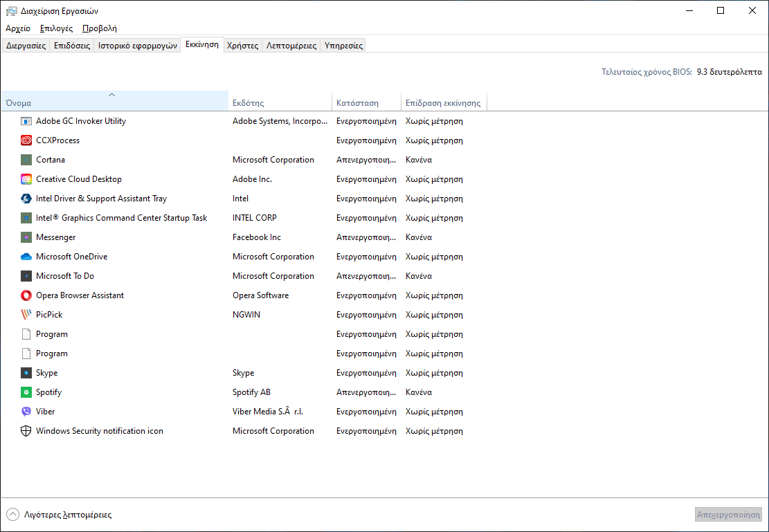
Task: Click the Adobe GC Invoker Utility icon
Action: 26,121
